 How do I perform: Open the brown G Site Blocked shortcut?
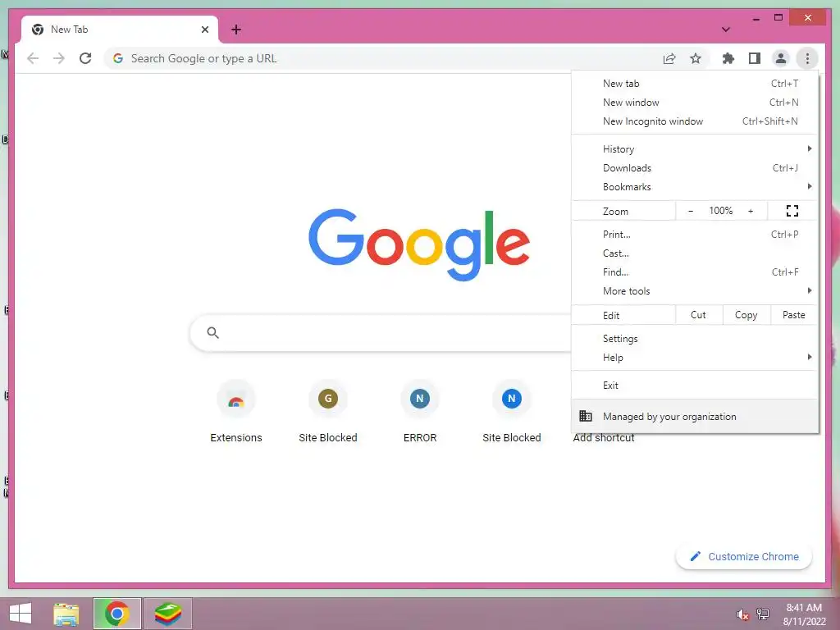tap(328, 411)
